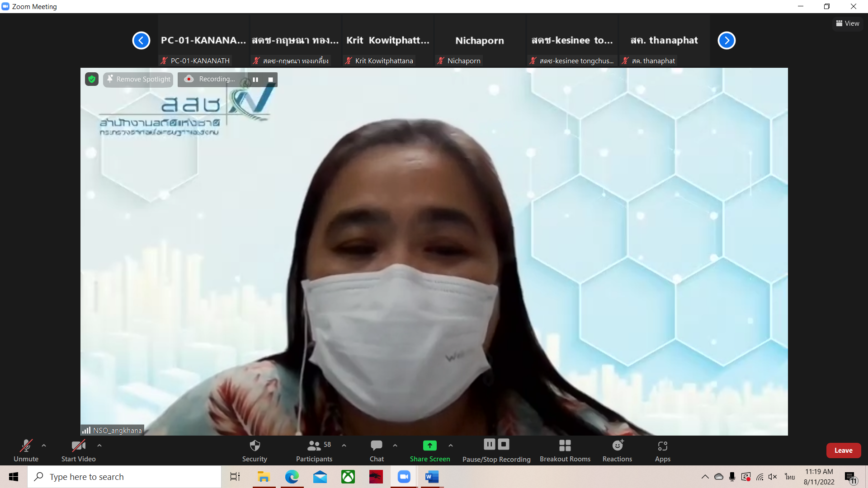Click the green encryption shield icon
The width and height of the screenshot is (868, 488).
[x=92, y=79]
